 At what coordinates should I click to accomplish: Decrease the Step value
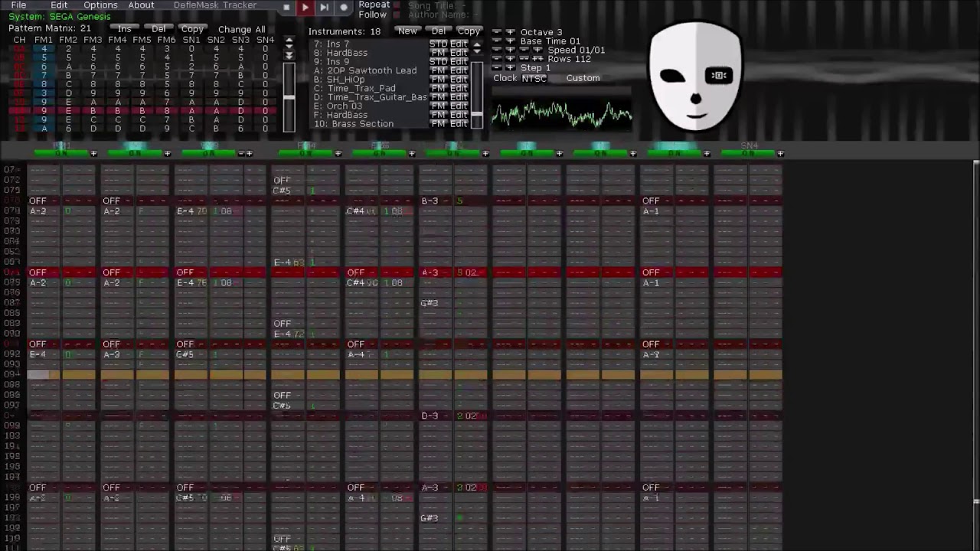click(x=497, y=68)
